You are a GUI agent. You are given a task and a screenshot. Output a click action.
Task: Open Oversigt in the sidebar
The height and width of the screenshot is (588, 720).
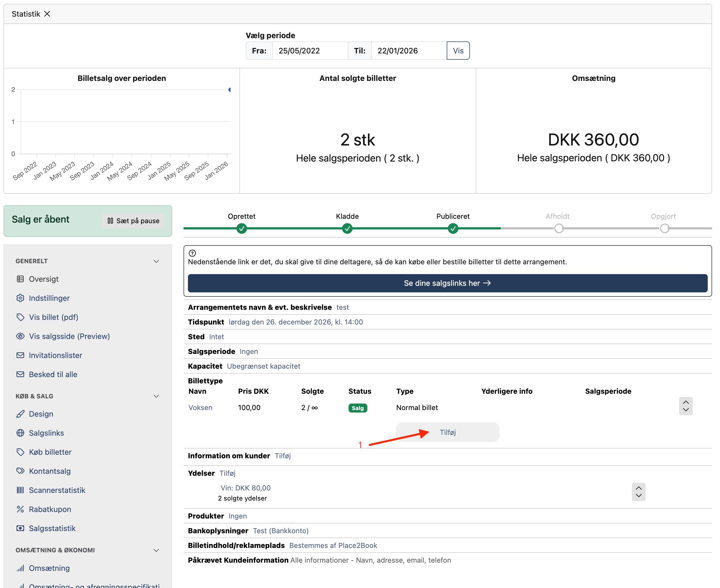(43, 279)
